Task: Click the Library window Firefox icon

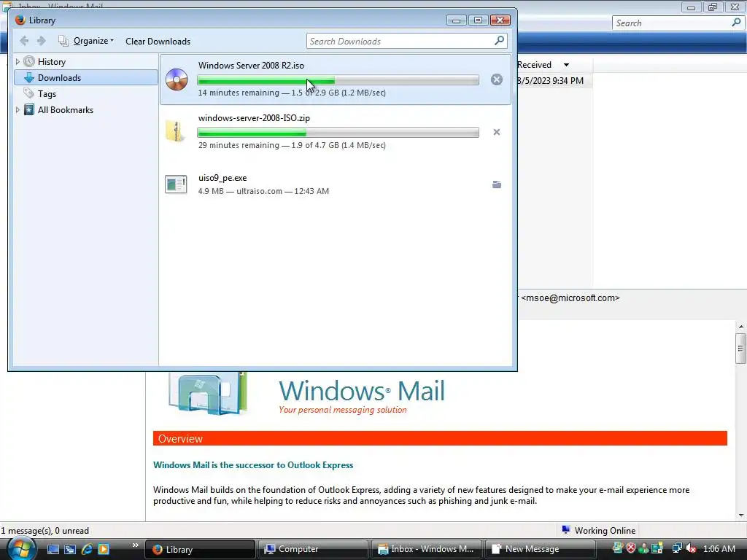Action: [x=20, y=20]
